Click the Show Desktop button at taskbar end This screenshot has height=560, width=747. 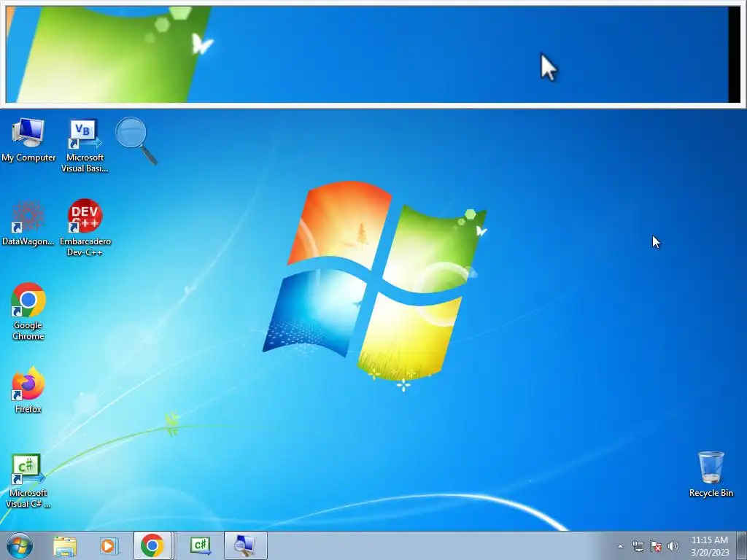coord(742,545)
